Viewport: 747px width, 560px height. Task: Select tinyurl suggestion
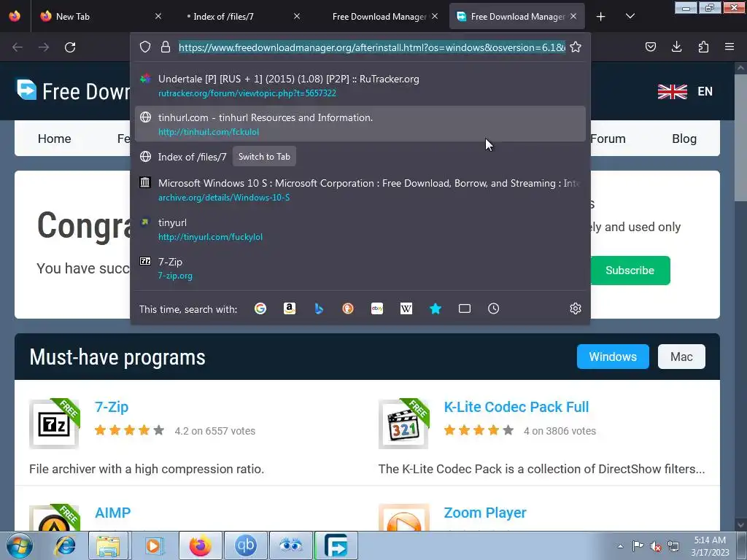[x=360, y=229]
